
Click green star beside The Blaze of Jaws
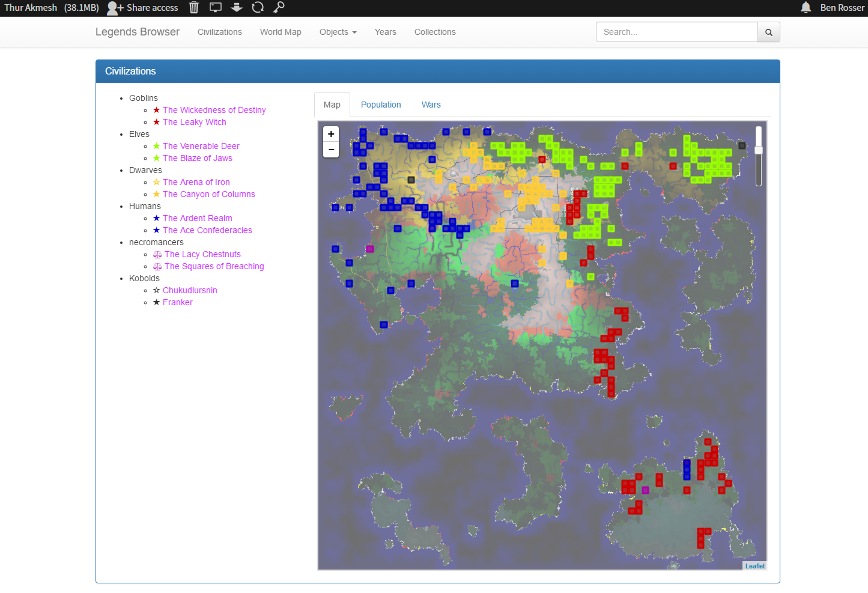[156, 158]
